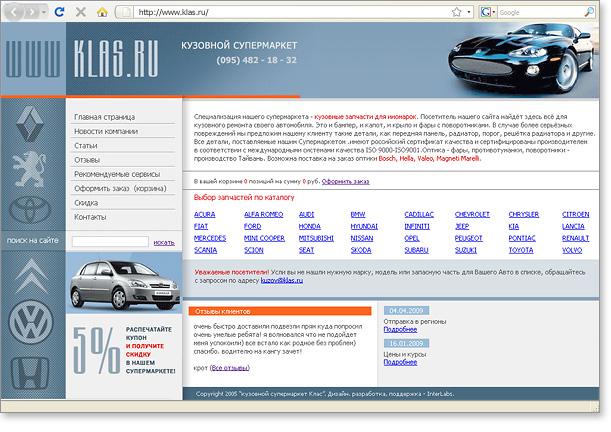Open Оформить заказ (корзина) menu item
The image size is (611, 432).
[x=120, y=189]
